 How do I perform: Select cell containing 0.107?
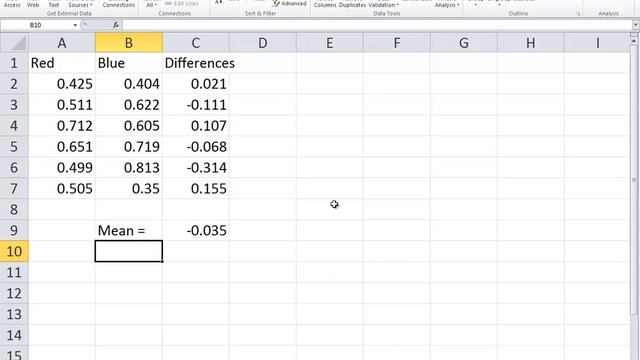tap(196, 126)
